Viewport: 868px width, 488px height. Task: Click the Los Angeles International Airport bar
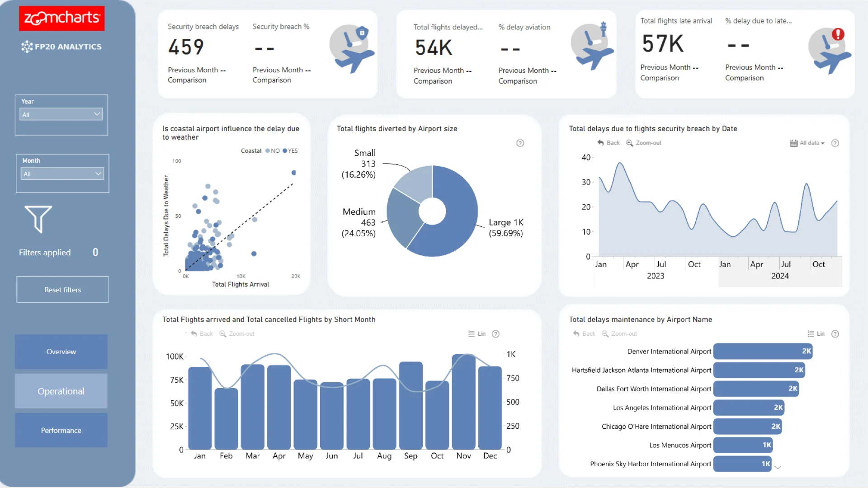(749, 408)
